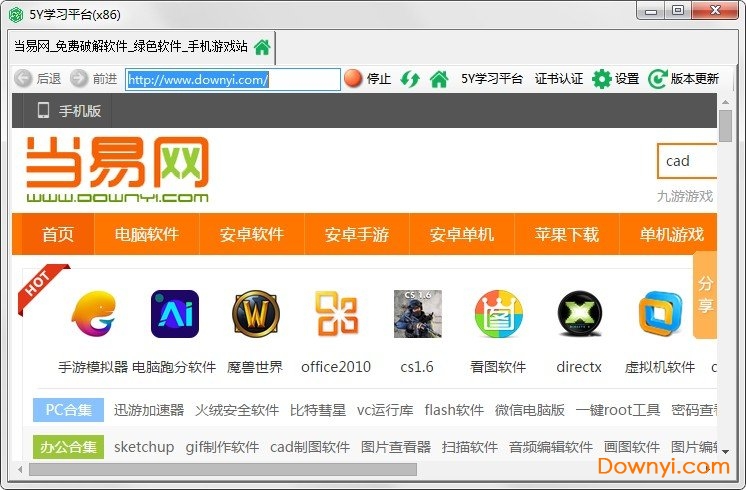
Task: Click the scroll down arrow
Action: pyautogui.click(x=726, y=451)
